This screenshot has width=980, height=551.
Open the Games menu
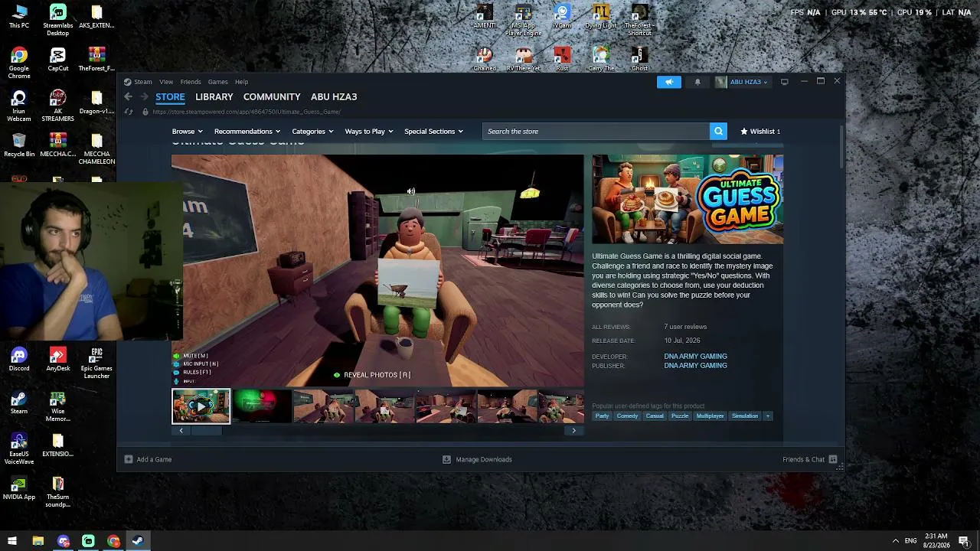coord(217,82)
